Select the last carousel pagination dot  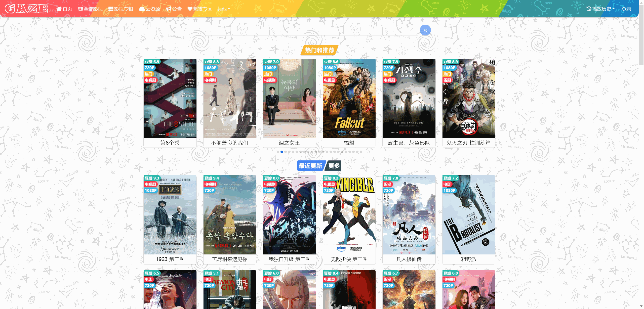coord(361,152)
